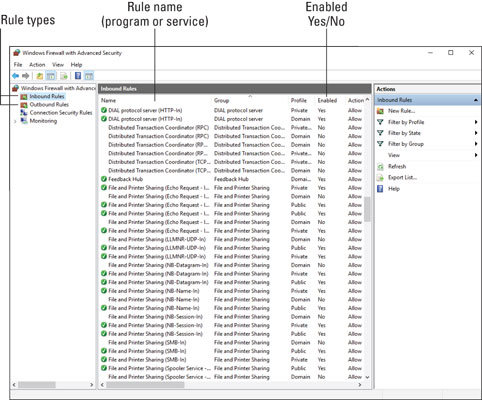Image resolution: width=482 pixels, height=400 pixels.
Task: Select Monitoring in the tree
Action: point(43,121)
